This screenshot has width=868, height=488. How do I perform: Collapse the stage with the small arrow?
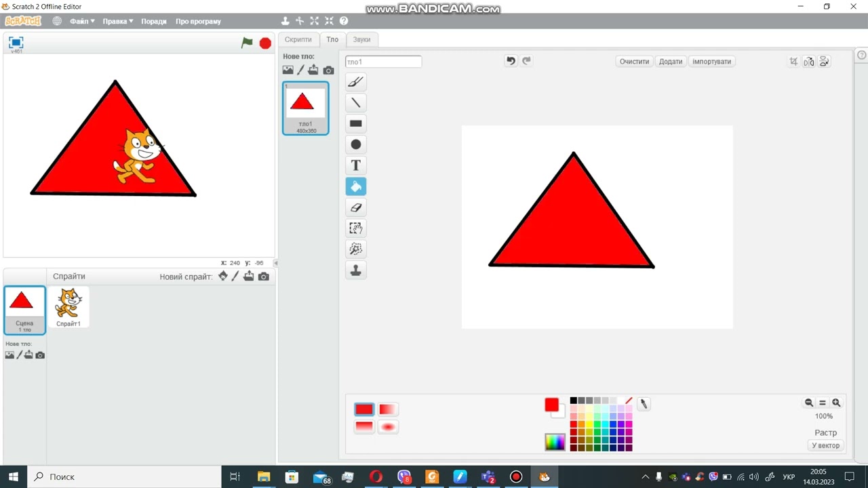click(275, 263)
